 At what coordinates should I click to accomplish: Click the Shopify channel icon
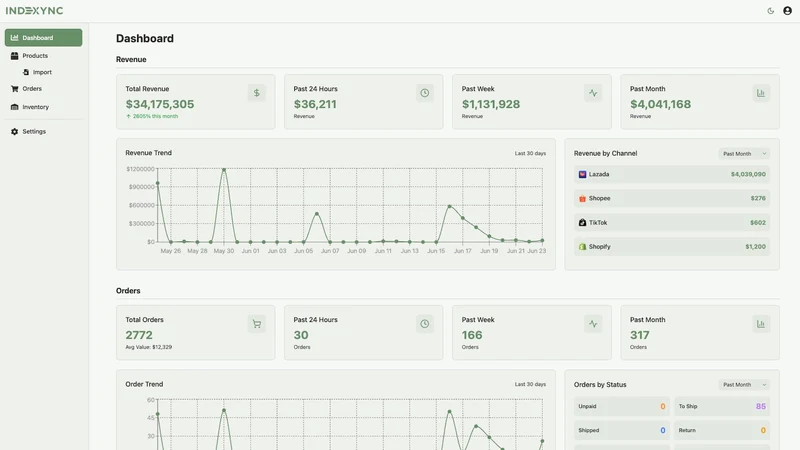(x=582, y=246)
